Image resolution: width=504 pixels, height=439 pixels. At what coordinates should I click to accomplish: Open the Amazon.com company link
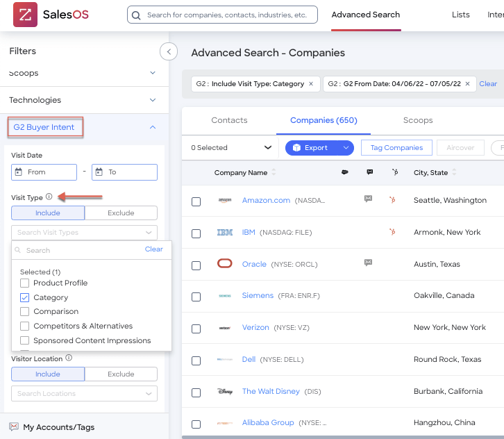pyautogui.click(x=266, y=200)
